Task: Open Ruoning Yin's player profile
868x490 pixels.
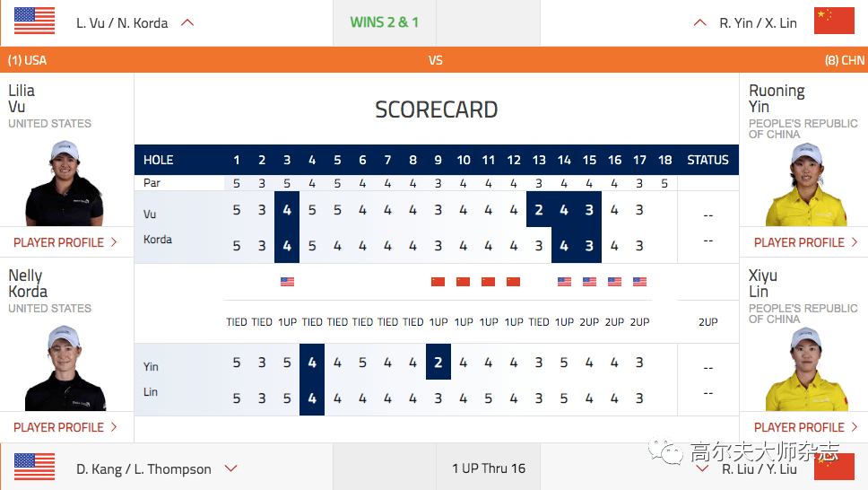Action: coord(805,242)
